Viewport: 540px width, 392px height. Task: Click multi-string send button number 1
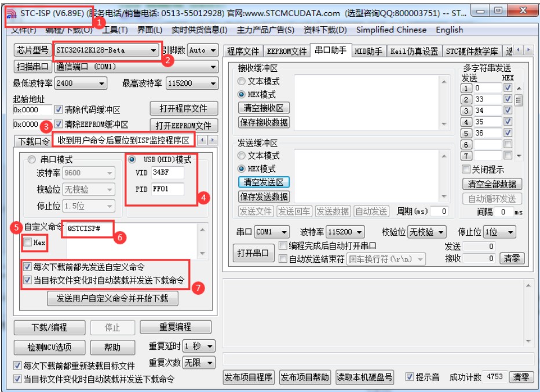(466, 88)
